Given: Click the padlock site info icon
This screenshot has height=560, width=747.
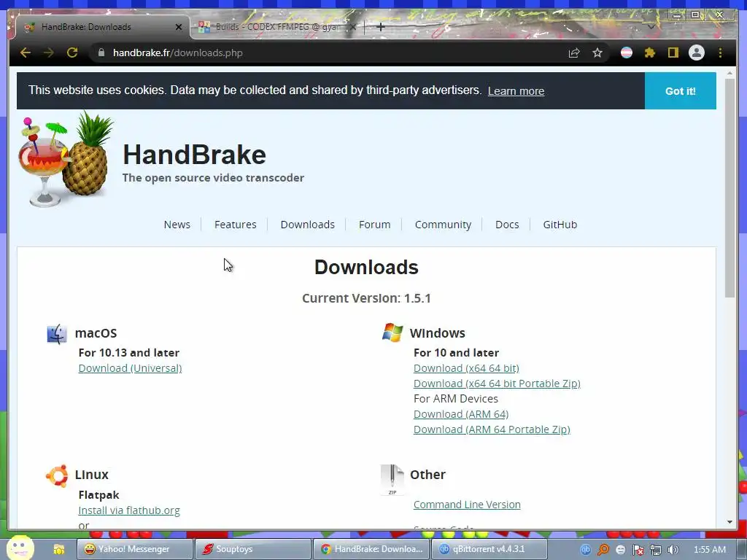Looking at the screenshot, I should point(101,52).
